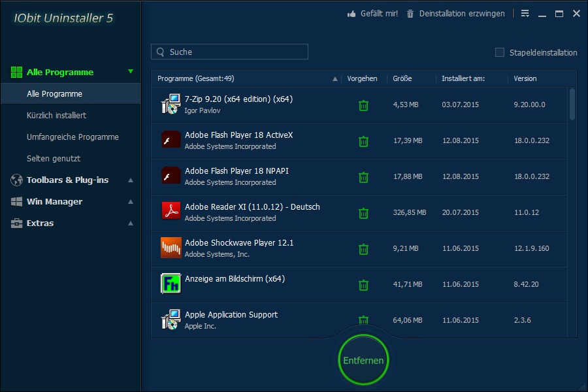Click trash icon for Adobe Shockwave Player 12.1
The width and height of the screenshot is (588, 392).
pyautogui.click(x=363, y=249)
